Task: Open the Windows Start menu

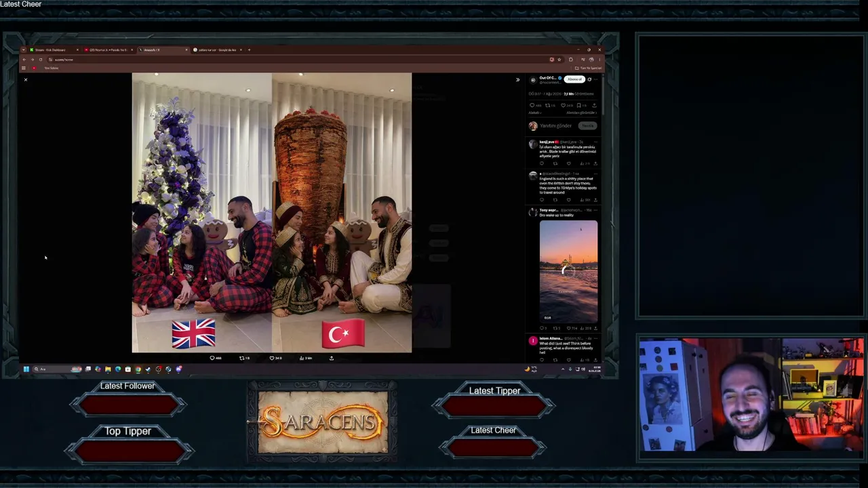Action: pyautogui.click(x=26, y=369)
